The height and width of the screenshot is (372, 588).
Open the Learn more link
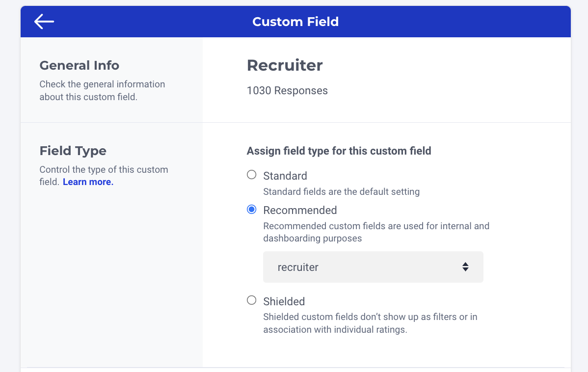coord(88,182)
